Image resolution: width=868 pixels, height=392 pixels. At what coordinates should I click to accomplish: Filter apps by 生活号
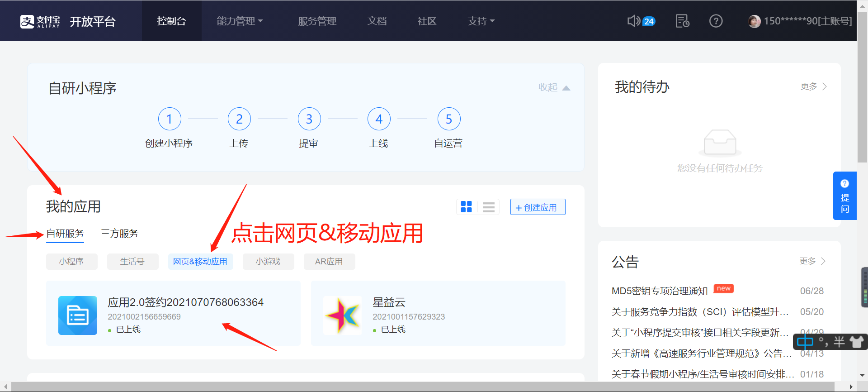pos(132,262)
